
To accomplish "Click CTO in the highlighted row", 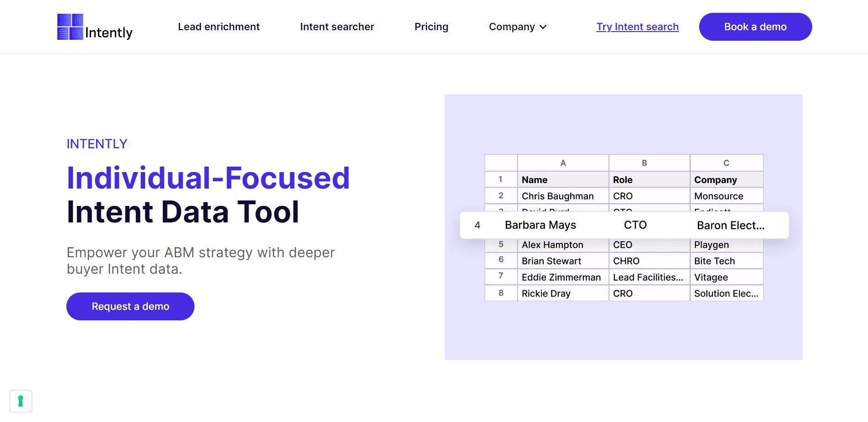I will tap(636, 225).
